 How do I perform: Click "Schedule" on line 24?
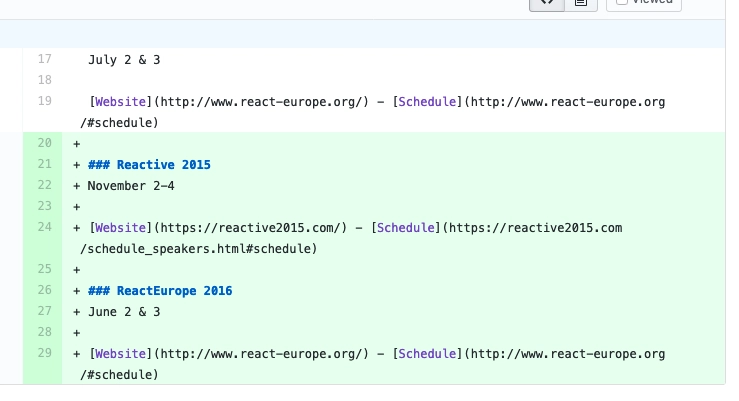406,228
